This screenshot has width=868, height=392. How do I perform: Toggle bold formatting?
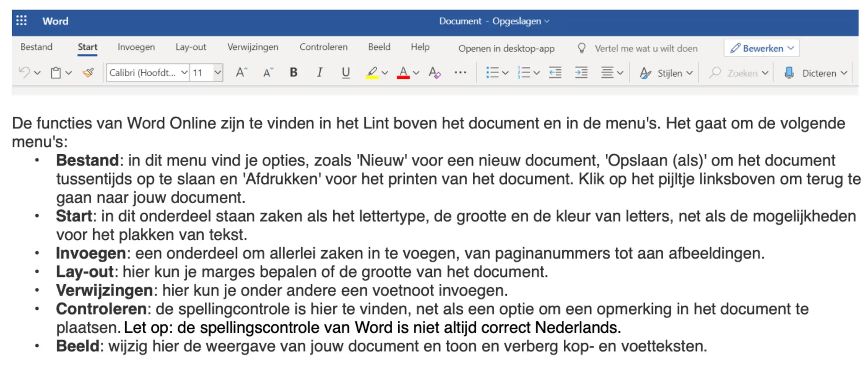pyautogui.click(x=293, y=72)
